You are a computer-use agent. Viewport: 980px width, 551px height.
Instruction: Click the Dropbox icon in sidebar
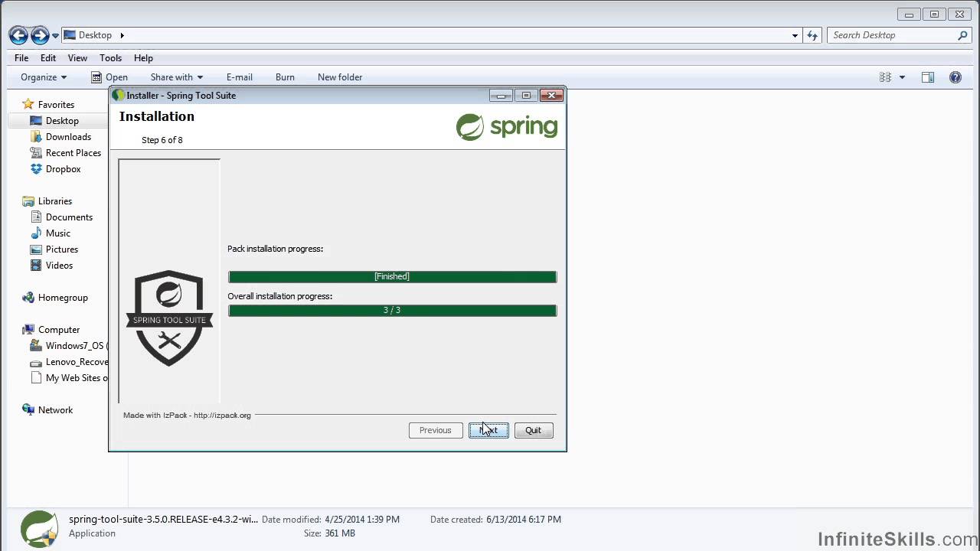[x=36, y=169]
